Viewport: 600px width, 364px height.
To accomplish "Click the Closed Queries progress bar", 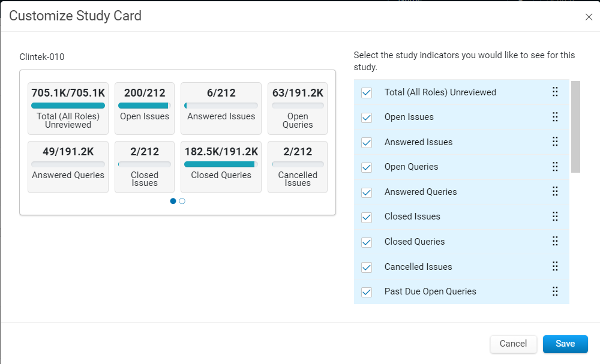I will (x=221, y=164).
